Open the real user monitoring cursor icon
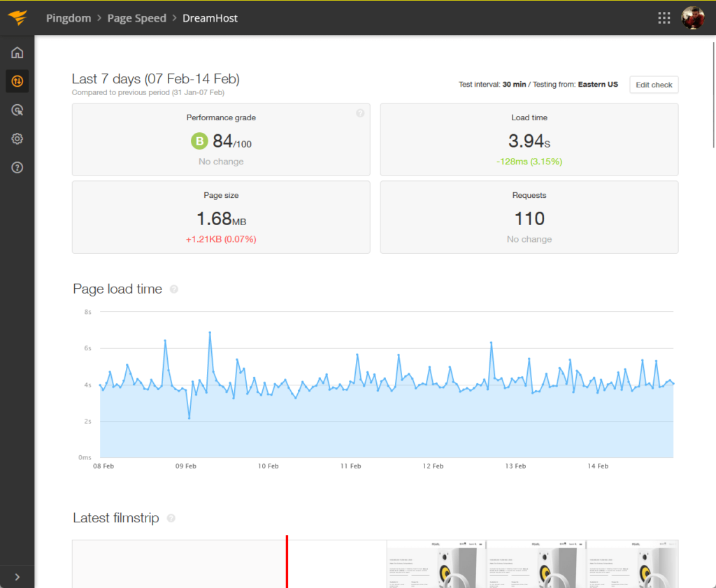This screenshot has height=588, width=716. tap(17, 110)
